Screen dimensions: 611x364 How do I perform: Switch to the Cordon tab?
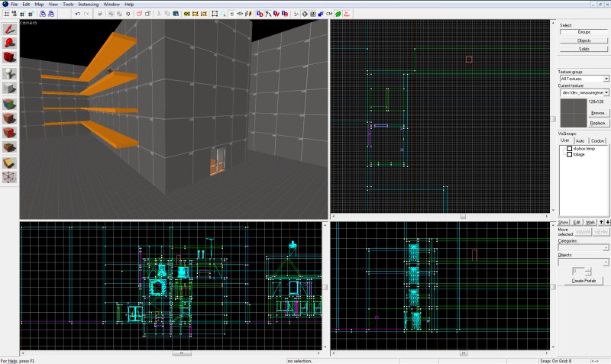597,140
